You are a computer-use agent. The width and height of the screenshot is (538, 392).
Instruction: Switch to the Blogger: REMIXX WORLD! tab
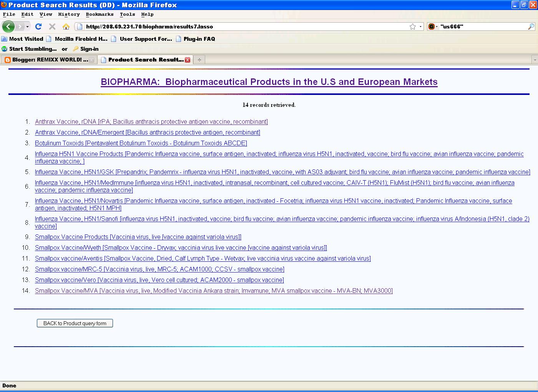point(49,60)
